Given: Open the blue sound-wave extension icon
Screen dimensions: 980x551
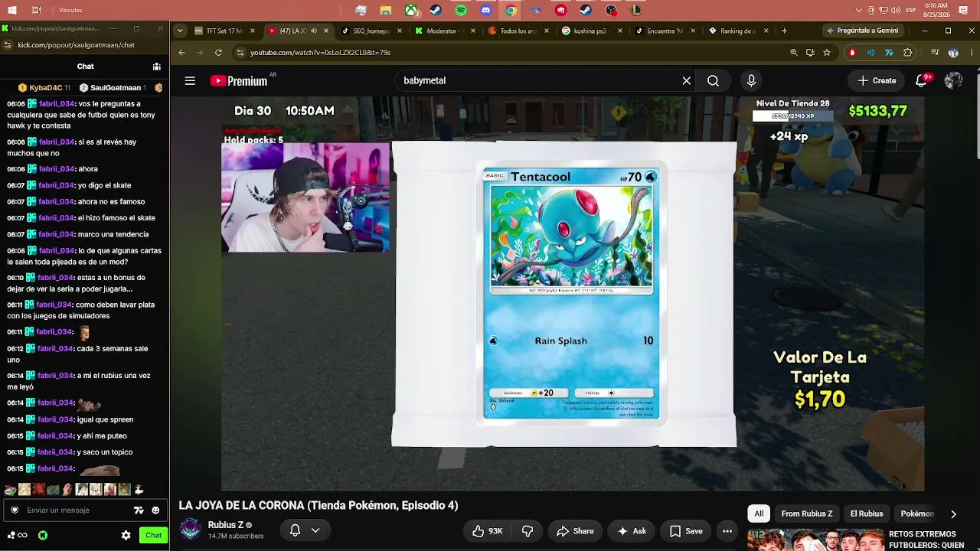Looking at the screenshot, I should pos(871,53).
